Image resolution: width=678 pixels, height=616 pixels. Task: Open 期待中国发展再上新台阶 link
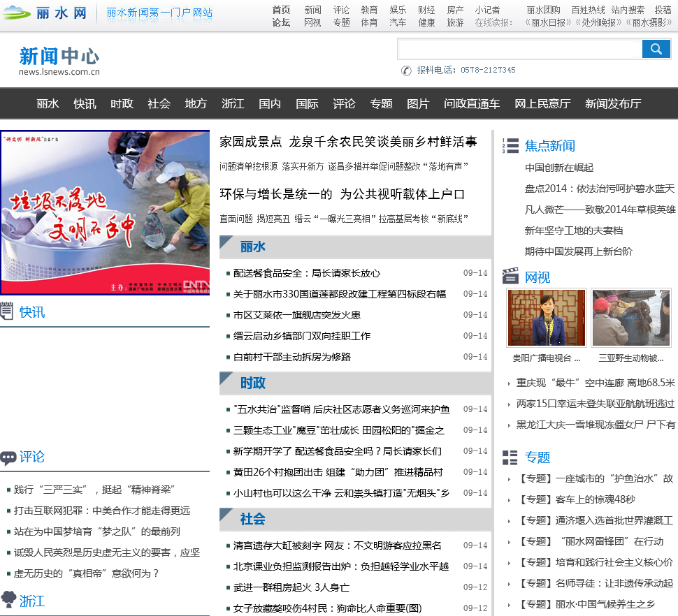tap(579, 251)
